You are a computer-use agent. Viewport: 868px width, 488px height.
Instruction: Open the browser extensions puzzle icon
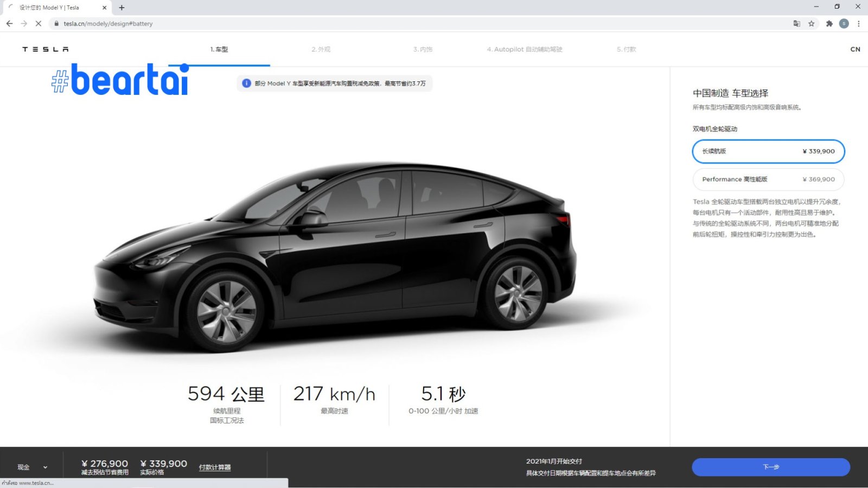[829, 23]
